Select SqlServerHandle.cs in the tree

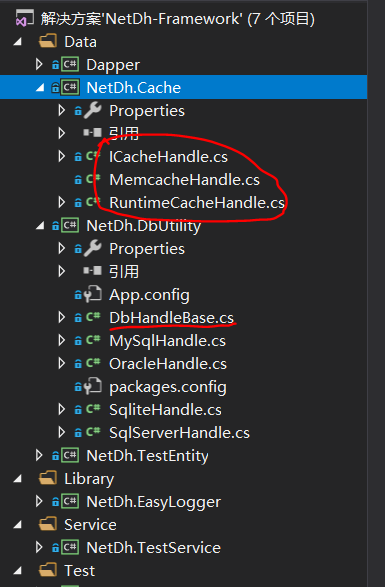pyautogui.click(x=179, y=433)
